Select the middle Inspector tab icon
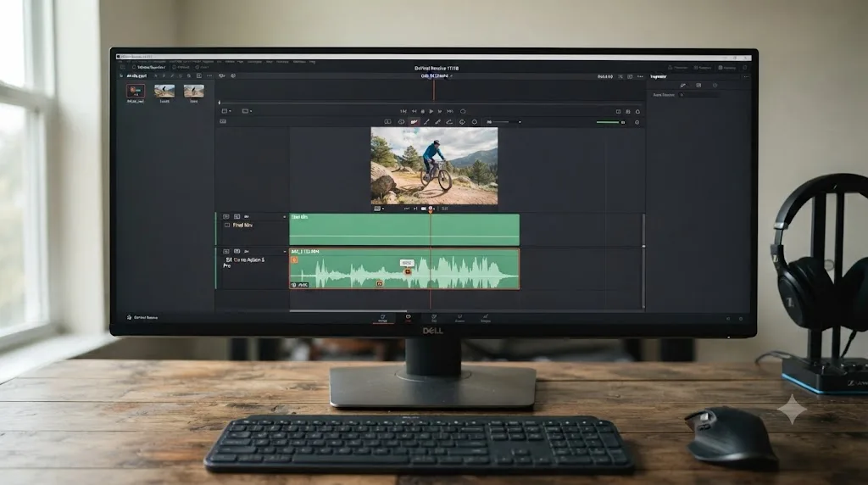The height and width of the screenshot is (485, 868). (698, 86)
